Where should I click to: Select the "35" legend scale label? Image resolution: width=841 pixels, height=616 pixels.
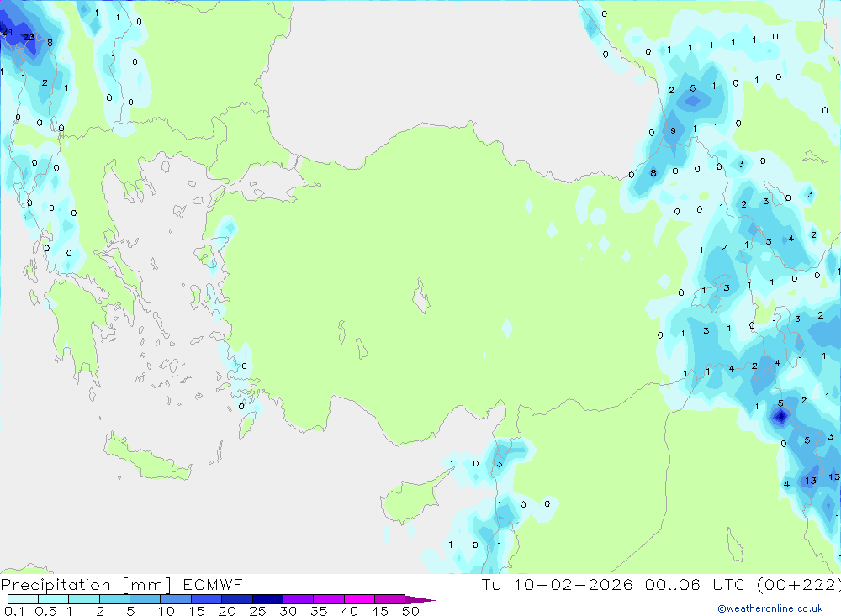click(x=319, y=611)
